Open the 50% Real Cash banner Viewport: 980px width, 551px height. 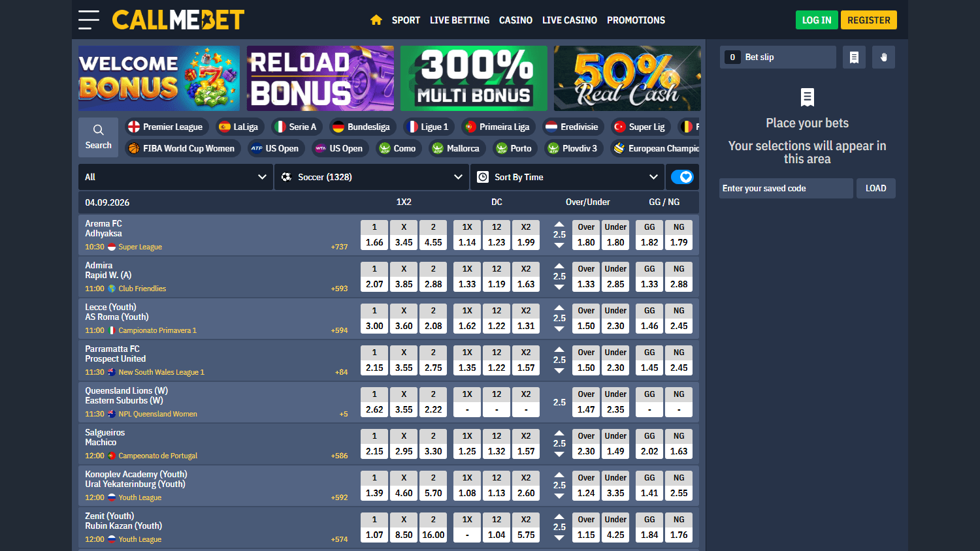click(627, 78)
